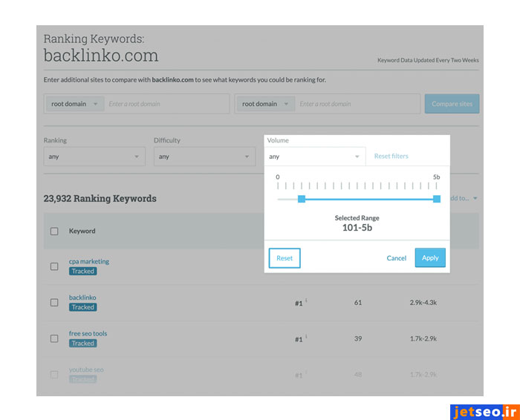Expand the Ranking filter dropdown

click(94, 157)
